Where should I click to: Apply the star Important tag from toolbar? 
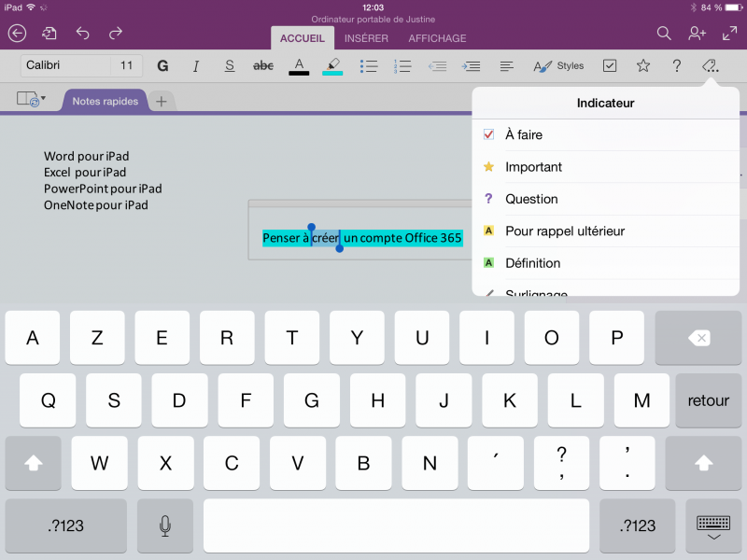[x=643, y=65]
